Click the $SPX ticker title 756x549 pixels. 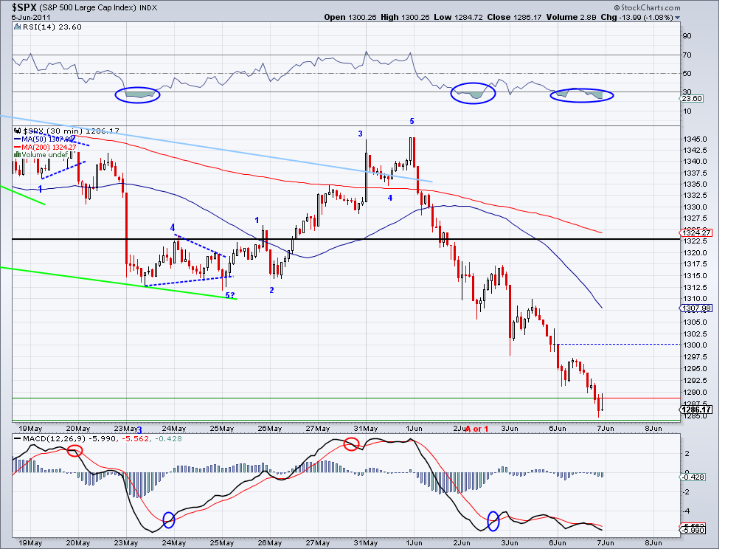pyautogui.click(x=24, y=7)
